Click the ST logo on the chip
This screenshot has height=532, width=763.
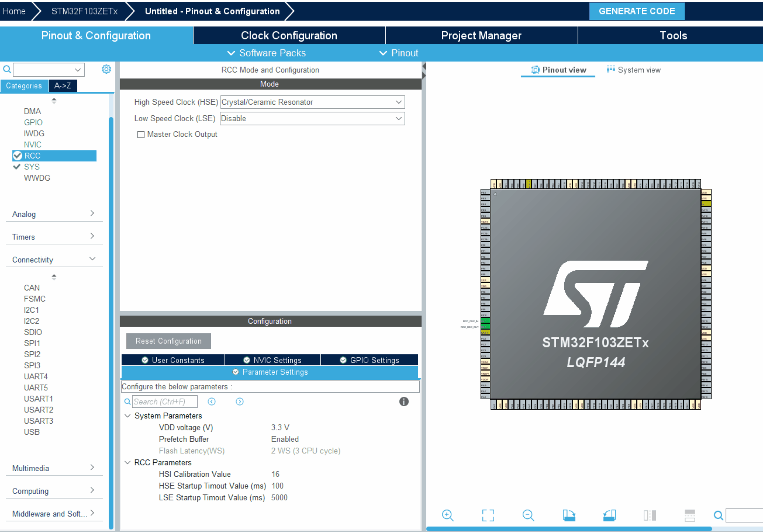click(x=595, y=294)
